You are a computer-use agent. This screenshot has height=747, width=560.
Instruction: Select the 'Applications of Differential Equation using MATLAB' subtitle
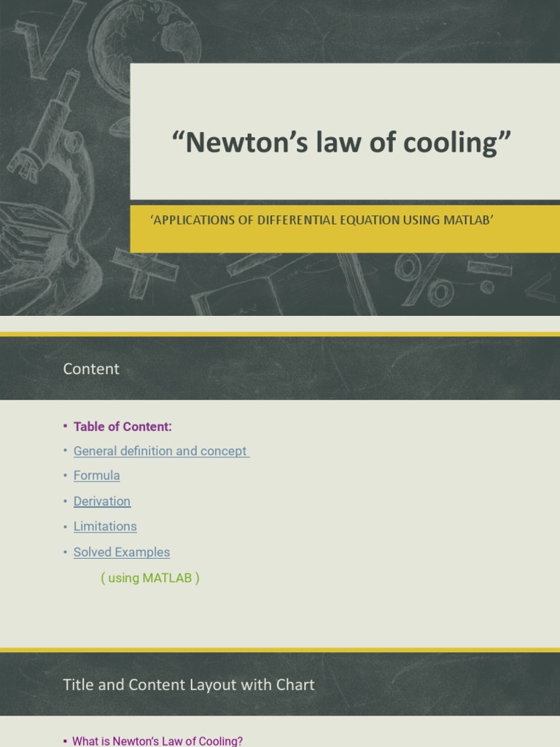pyautogui.click(x=322, y=220)
